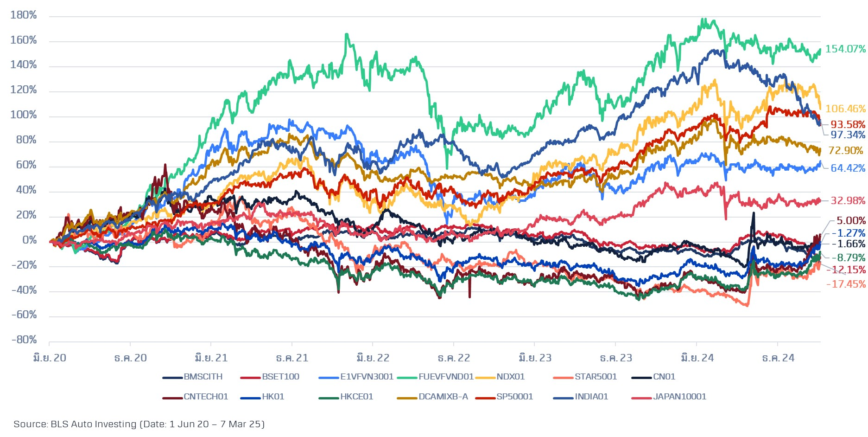Click the 154.07% end-of-line data label
This screenshot has height=437, width=868.
point(845,49)
